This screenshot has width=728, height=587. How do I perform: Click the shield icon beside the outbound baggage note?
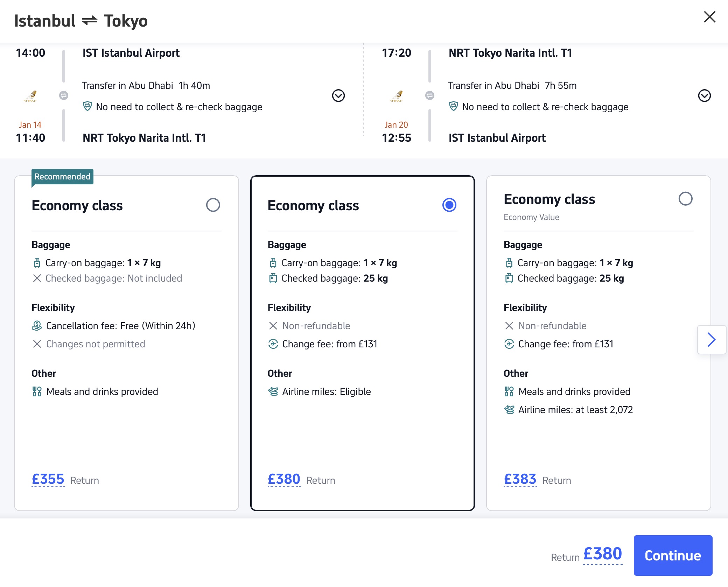click(87, 106)
